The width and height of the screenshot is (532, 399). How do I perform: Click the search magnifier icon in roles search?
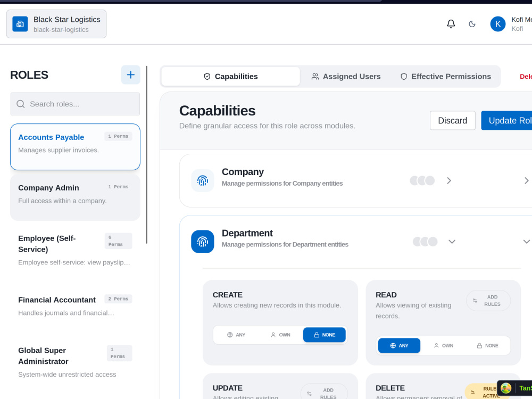[x=21, y=104]
